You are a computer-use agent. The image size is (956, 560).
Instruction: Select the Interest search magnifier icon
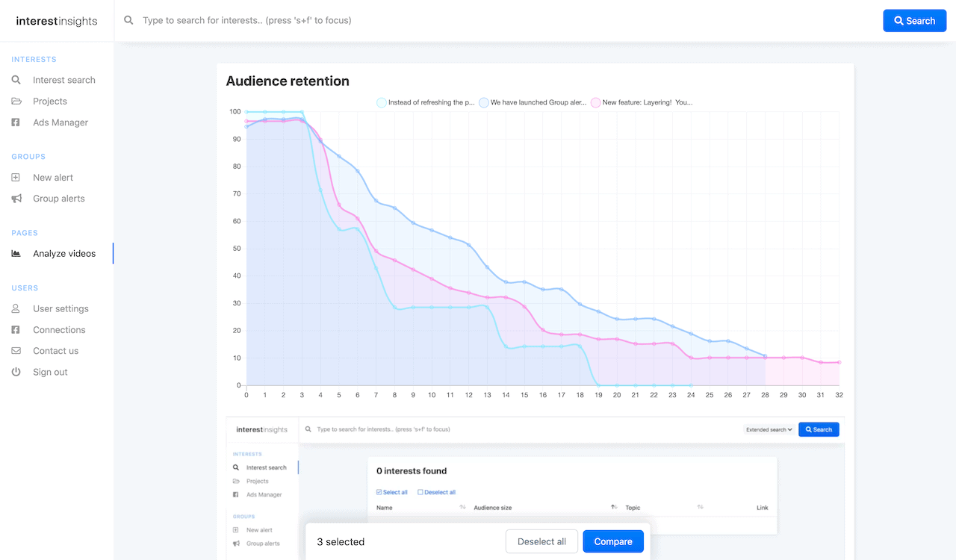pyautogui.click(x=16, y=80)
